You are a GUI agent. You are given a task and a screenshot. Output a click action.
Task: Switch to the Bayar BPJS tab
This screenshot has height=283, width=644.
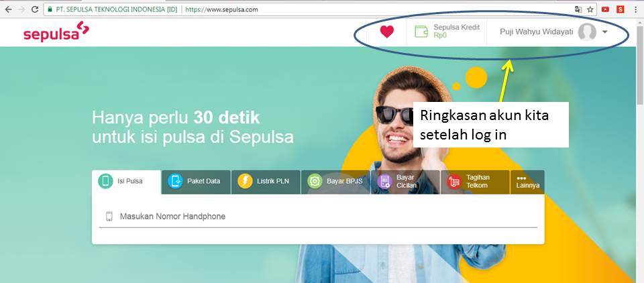point(336,182)
